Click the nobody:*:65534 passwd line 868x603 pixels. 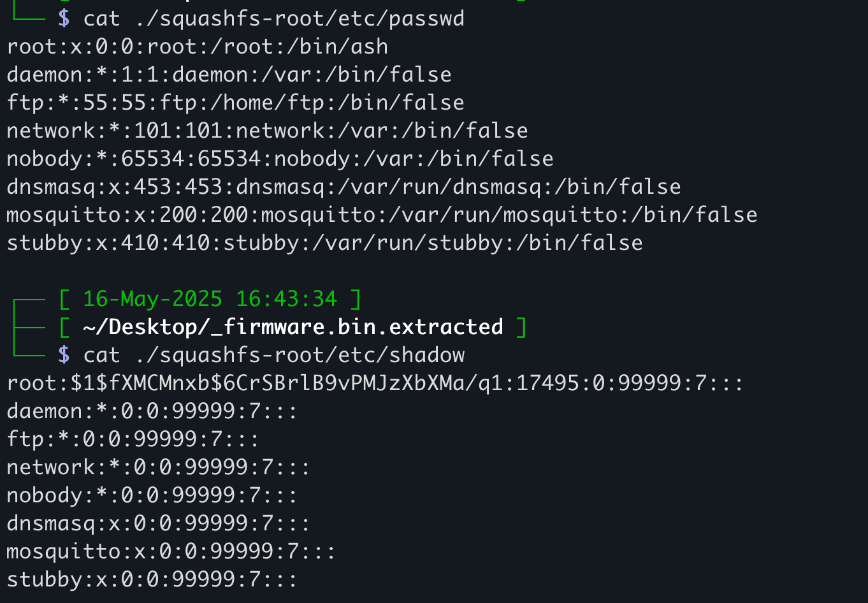pyautogui.click(x=280, y=159)
